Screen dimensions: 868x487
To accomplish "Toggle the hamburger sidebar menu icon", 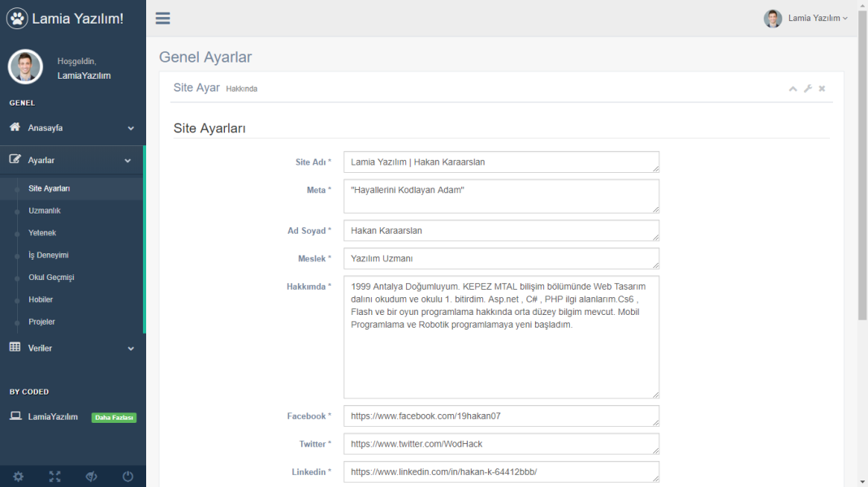I will [x=162, y=18].
